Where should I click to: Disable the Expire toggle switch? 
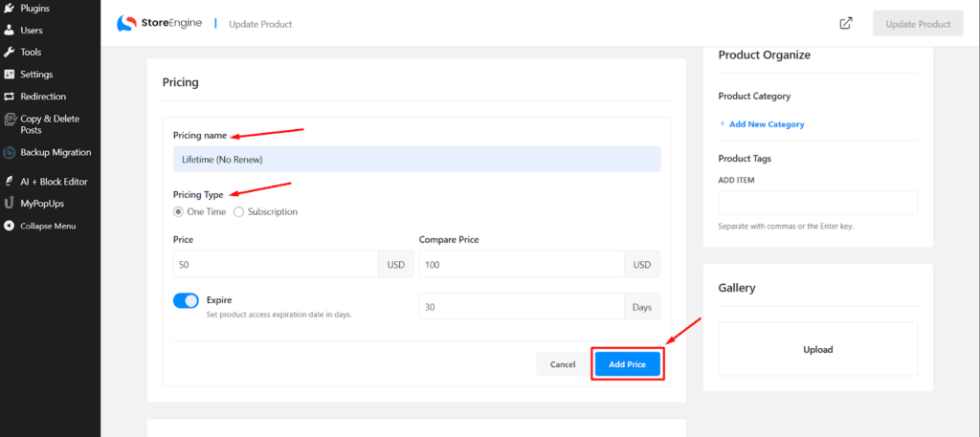tap(186, 301)
